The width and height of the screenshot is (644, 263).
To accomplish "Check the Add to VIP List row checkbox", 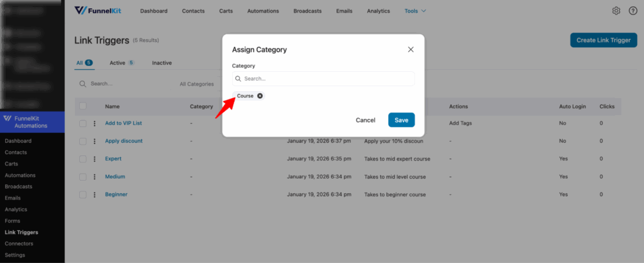I will pos(83,123).
